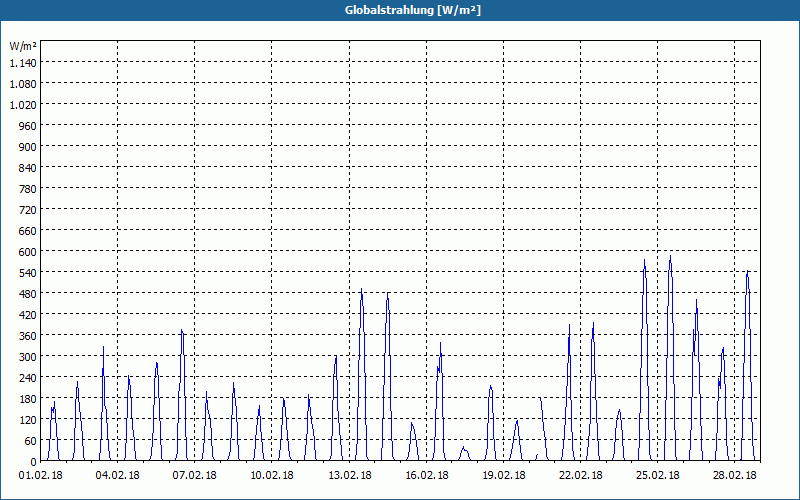Click the 840 y-axis label
The height and width of the screenshot is (500, 800).
pos(28,167)
